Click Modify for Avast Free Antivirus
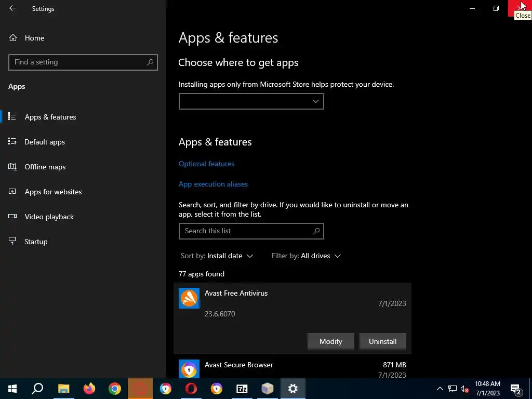This screenshot has height=399, width=532. click(x=331, y=341)
